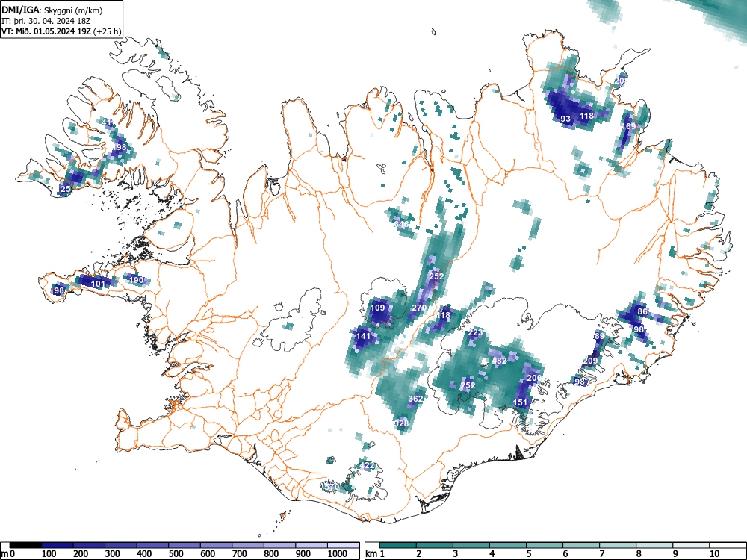The width and height of the screenshot is (747, 560).
Task: Click the '10' label on the km legend
Action: 713,553
